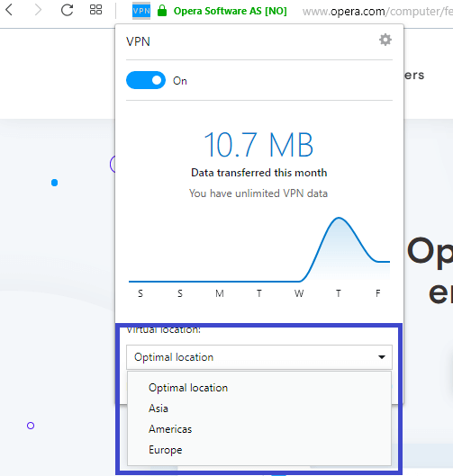The width and height of the screenshot is (453, 476).
Task: Click the VPN panel title text
Action: pyautogui.click(x=138, y=41)
